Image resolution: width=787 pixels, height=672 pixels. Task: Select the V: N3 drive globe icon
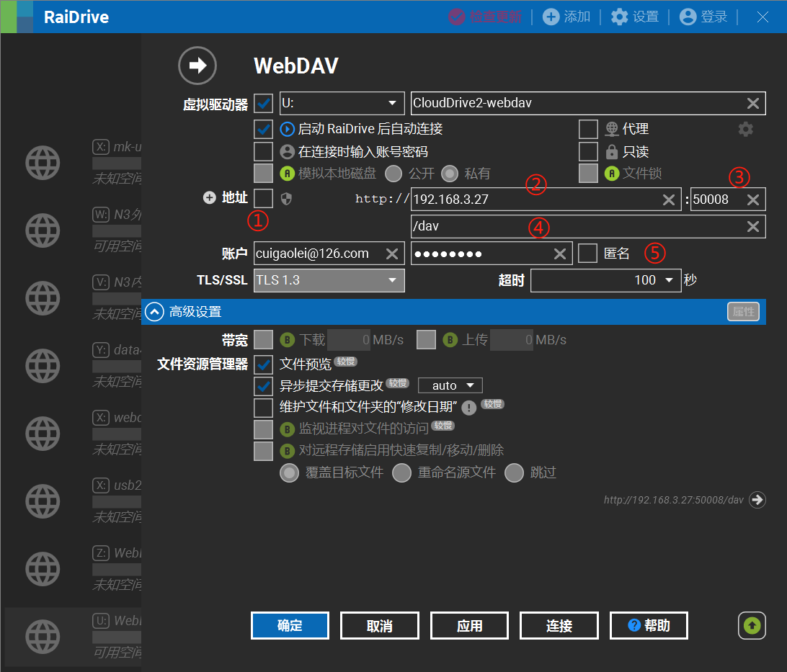[x=43, y=298]
